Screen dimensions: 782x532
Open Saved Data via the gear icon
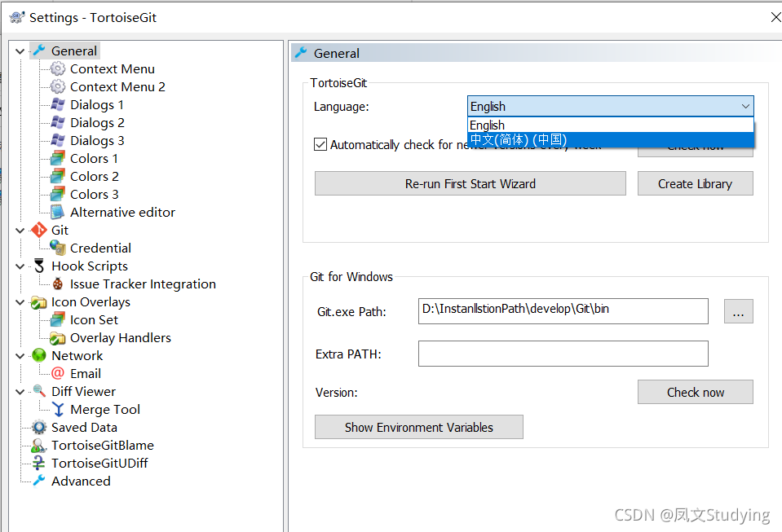(38, 427)
